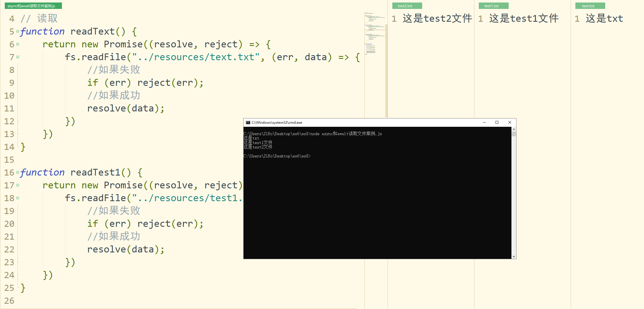Click line number 26 in the gutter
Viewport: 644px width, 309px height.
(9, 301)
